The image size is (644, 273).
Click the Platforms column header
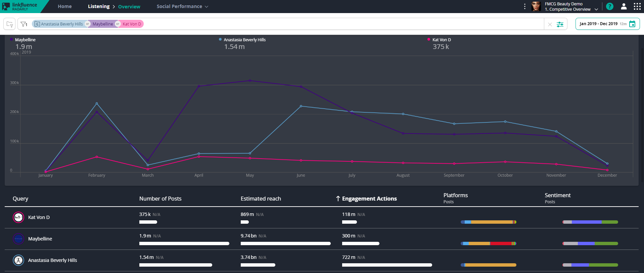tap(456, 195)
